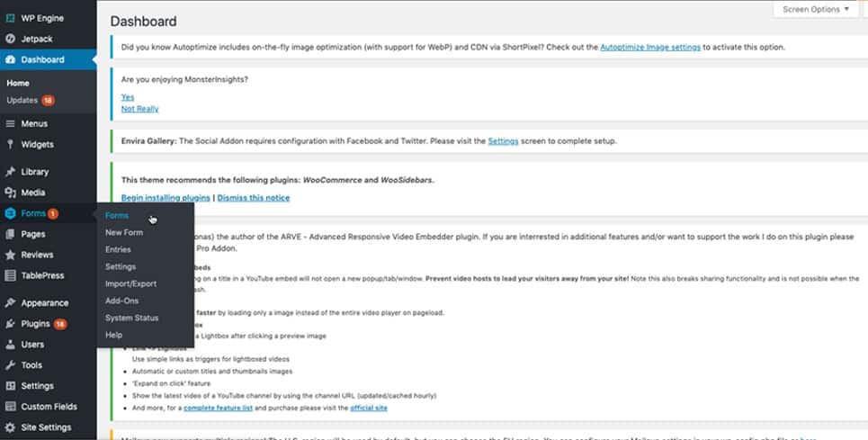The width and height of the screenshot is (868, 440).
Task: Click the 'Expand on click' feature text
Action: tap(172, 383)
